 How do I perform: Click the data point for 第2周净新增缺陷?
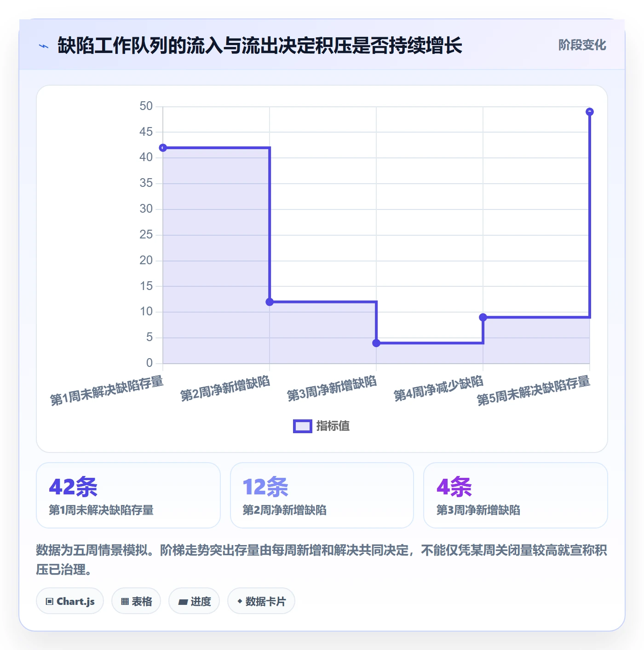coord(270,302)
